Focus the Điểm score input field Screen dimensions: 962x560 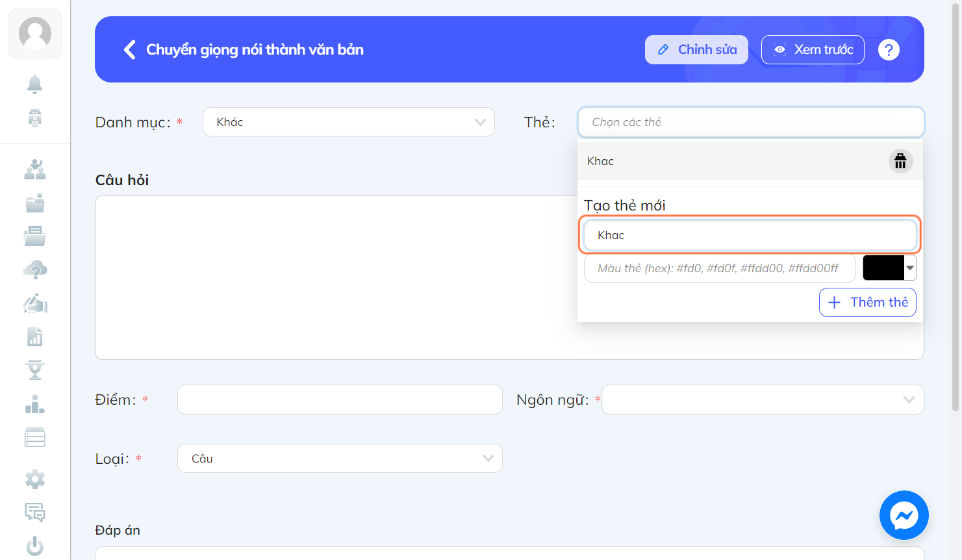pyautogui.click(x=340, y=400)
